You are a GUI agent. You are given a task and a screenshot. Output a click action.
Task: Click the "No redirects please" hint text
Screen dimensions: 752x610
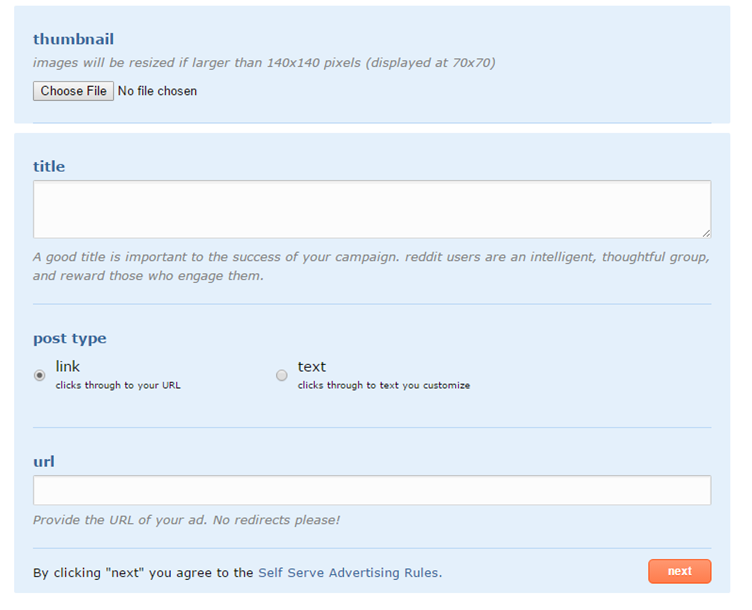coord(186,520)
